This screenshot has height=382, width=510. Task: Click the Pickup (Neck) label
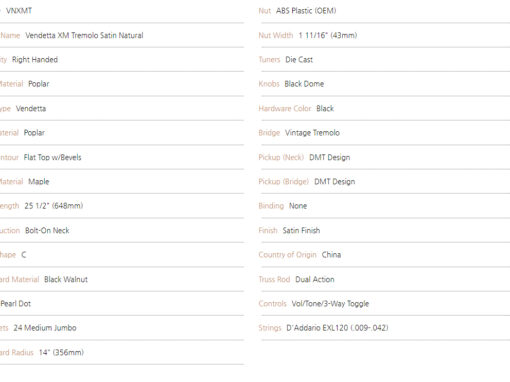(281, 157)
